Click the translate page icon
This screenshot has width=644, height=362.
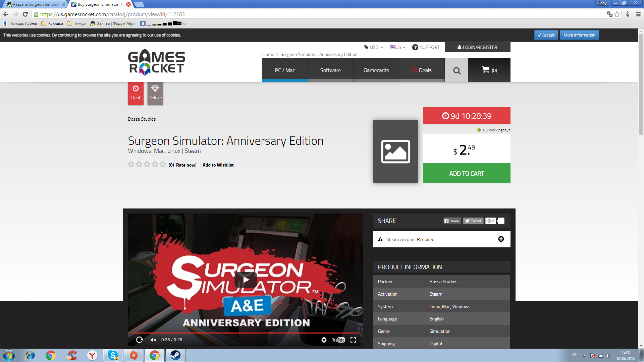609,14
